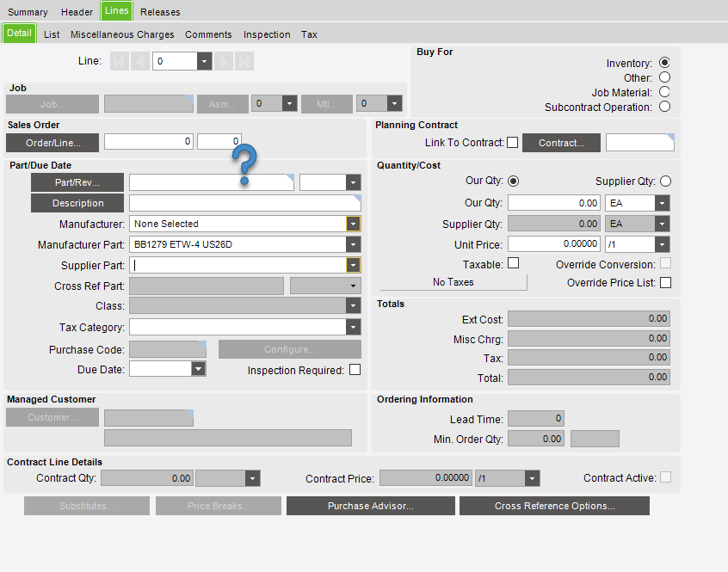Select Other radio button under Buy For
Image resolution: width=728 pixels, height=572 pixels.
(x=664, y=77)
